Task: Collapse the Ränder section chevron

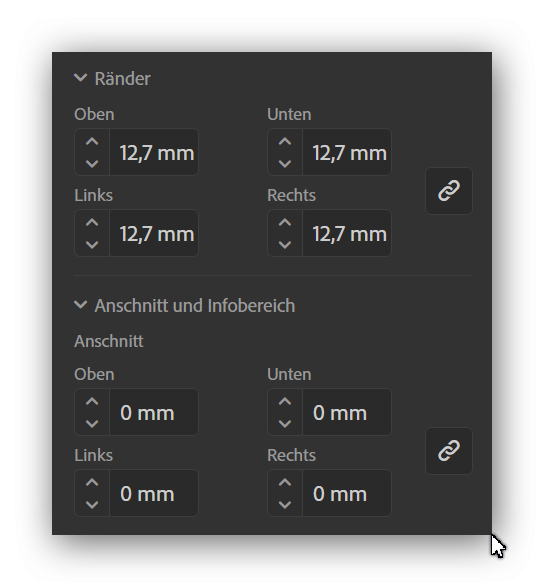Action: click(80, 78)
